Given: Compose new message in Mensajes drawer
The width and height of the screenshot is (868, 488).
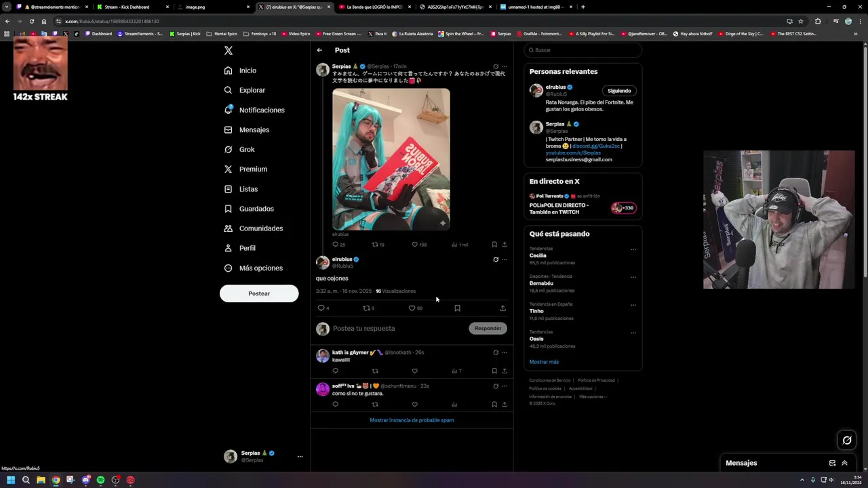Looking at the screenshot, I should pyautogui.click(x=832, y=463).
